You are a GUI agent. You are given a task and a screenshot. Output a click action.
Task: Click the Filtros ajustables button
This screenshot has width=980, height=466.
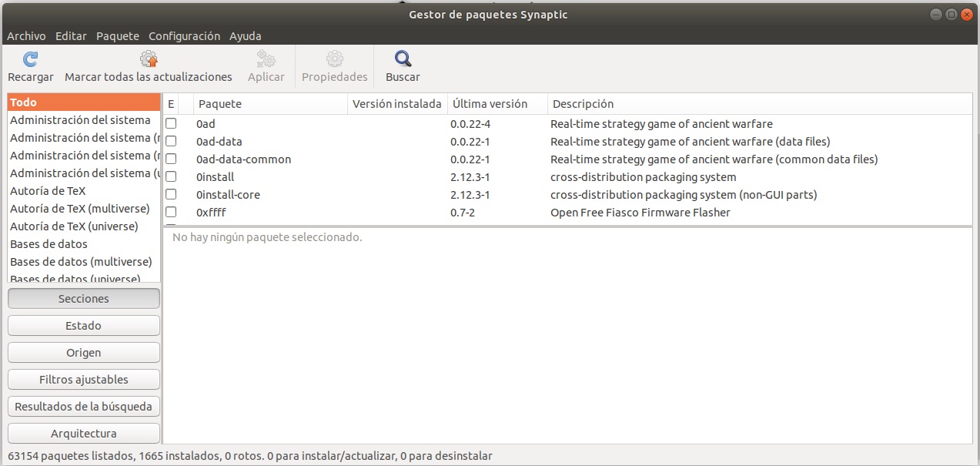coord(84,380)
